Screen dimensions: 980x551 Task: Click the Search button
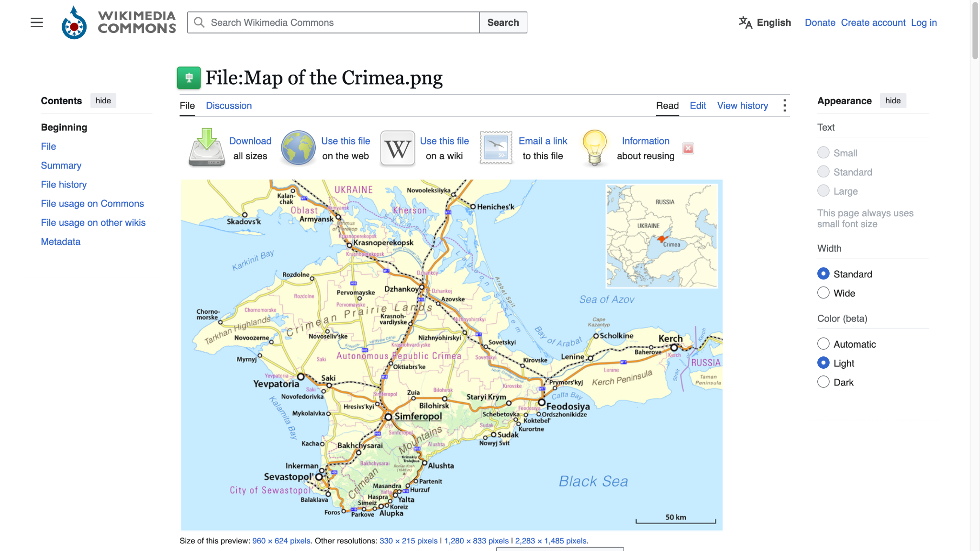click(x=503, y=22)
